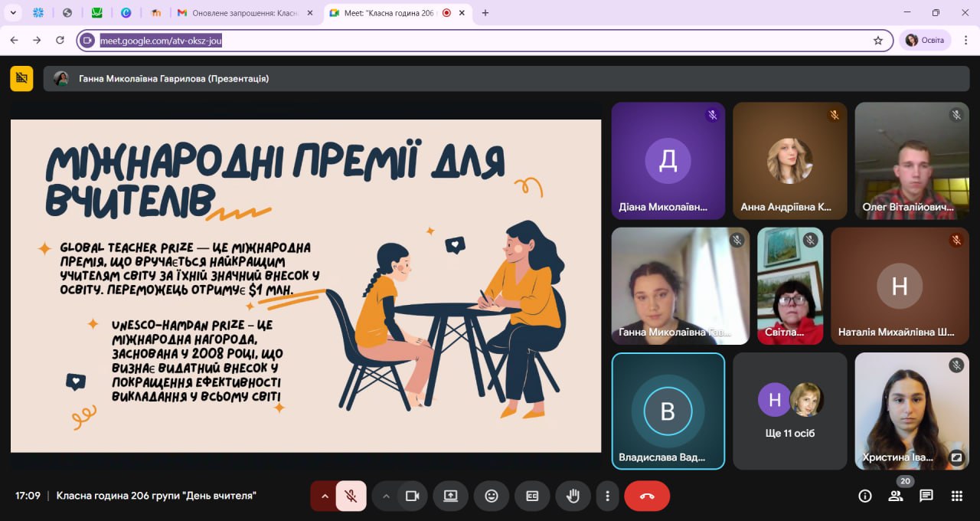Raise hand in the meeting

click(573, 496)
